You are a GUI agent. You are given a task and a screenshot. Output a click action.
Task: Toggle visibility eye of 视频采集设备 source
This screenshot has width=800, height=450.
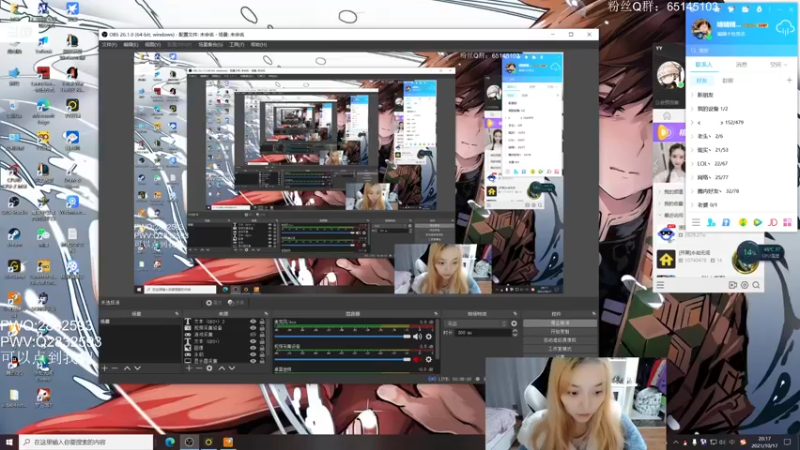253,328
